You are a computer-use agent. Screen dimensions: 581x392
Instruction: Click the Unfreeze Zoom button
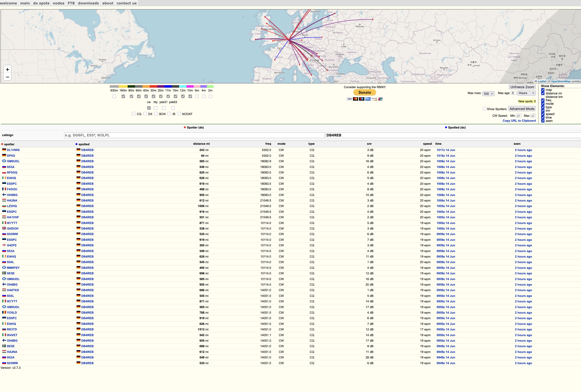522,87
